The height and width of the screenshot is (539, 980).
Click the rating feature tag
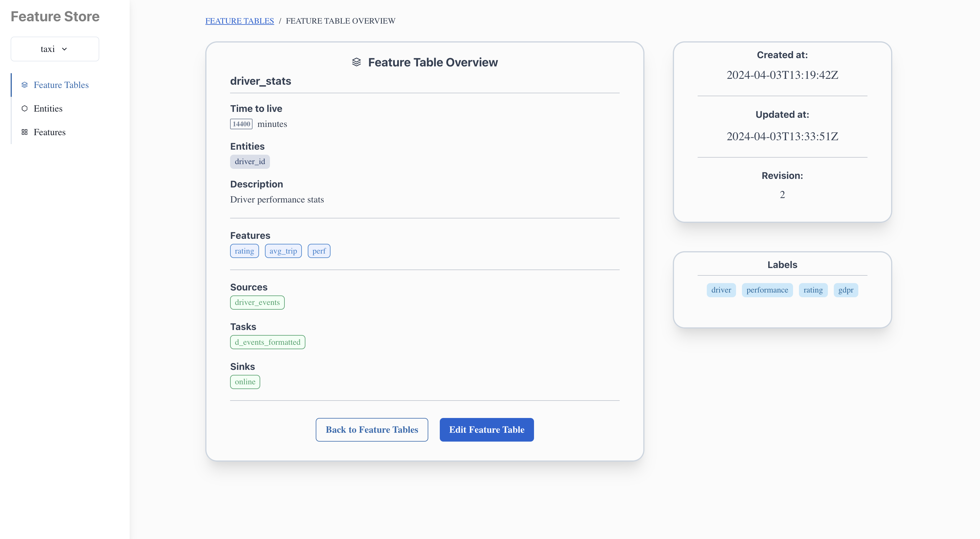244,251
